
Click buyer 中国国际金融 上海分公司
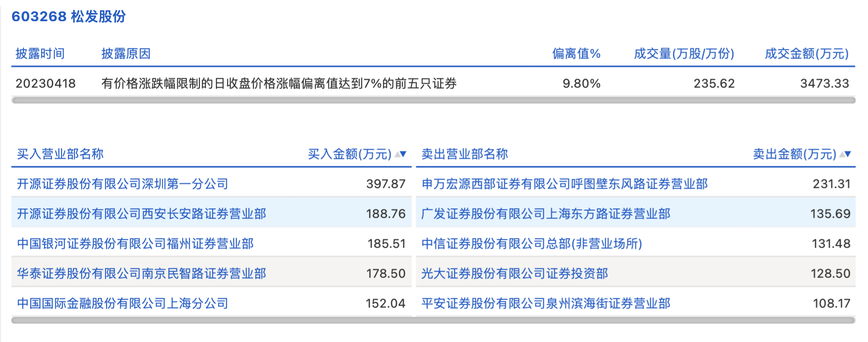click(x=122, y=303)
